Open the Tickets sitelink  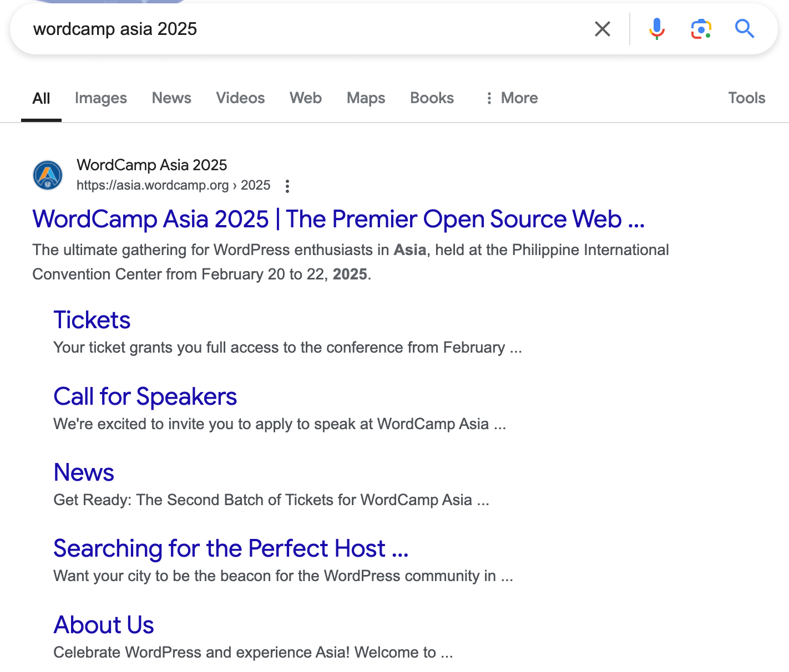point(92,320)
